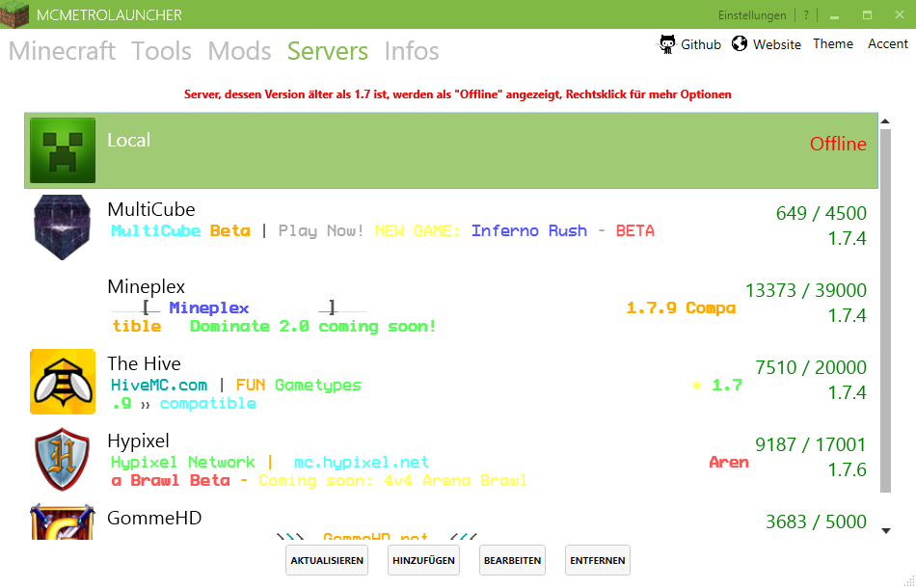916x588 pixels.
Task: Open the Einstellungen menu
Action: (753, 14)
